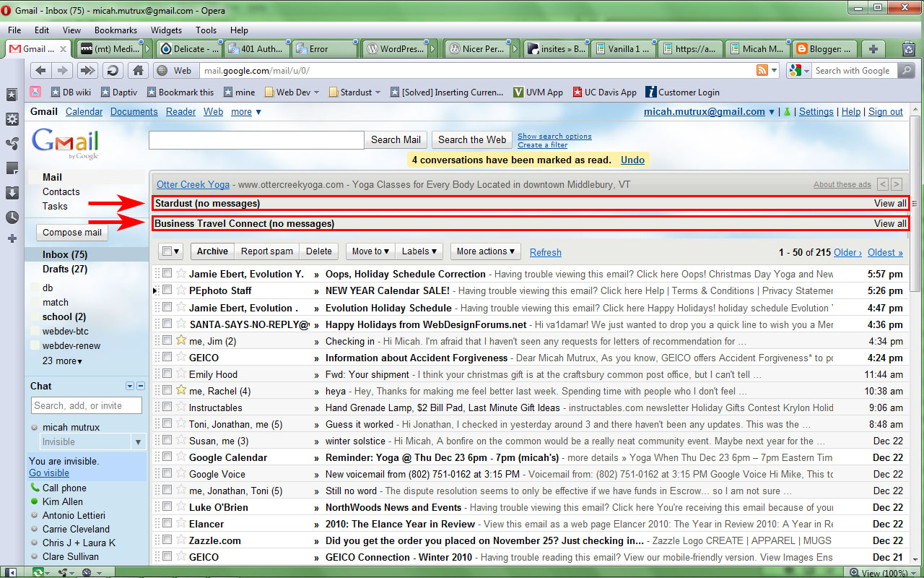This screenshot has width=924, height=578.
Task: Toggle the panel sidebar button in status bar
Action: [x=11, y=572]
